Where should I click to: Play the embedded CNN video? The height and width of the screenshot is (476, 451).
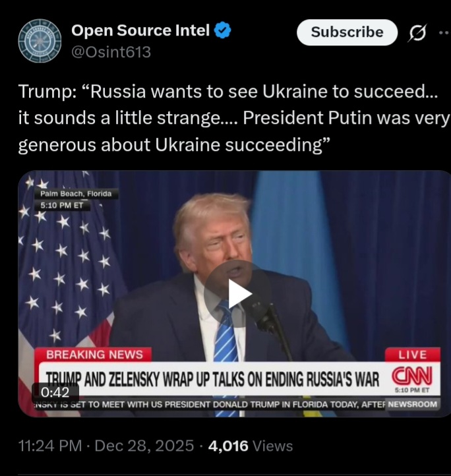[x=237, y=293]
